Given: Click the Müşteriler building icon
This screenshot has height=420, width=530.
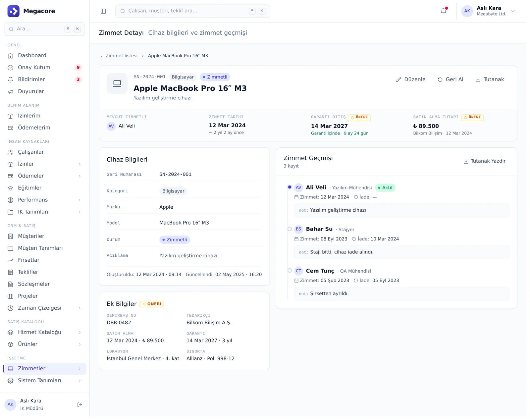Looking at the screenshot, I should tap(11, 236).
